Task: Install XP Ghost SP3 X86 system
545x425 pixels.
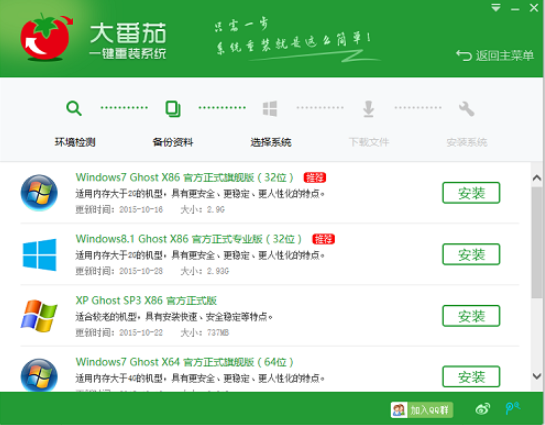Action: pyautogui.click(x=471, y=316)
